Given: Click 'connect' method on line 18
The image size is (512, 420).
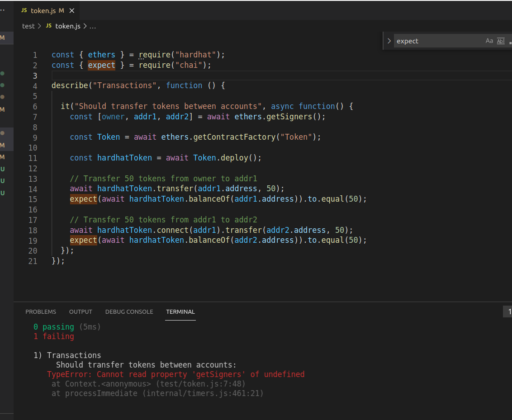Looking at the screenshot, I should pyautogui.click(x=173, y=230).
